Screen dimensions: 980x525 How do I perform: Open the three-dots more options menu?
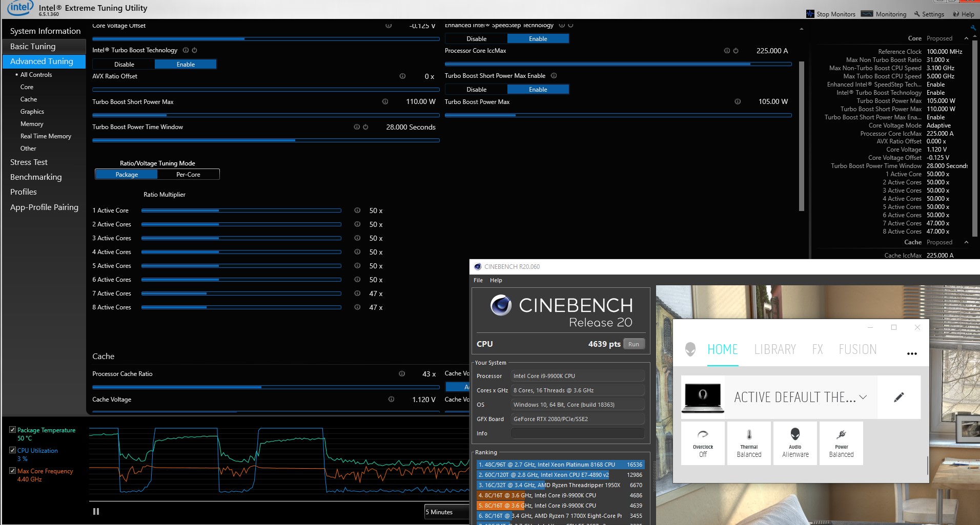click(912, 353)
